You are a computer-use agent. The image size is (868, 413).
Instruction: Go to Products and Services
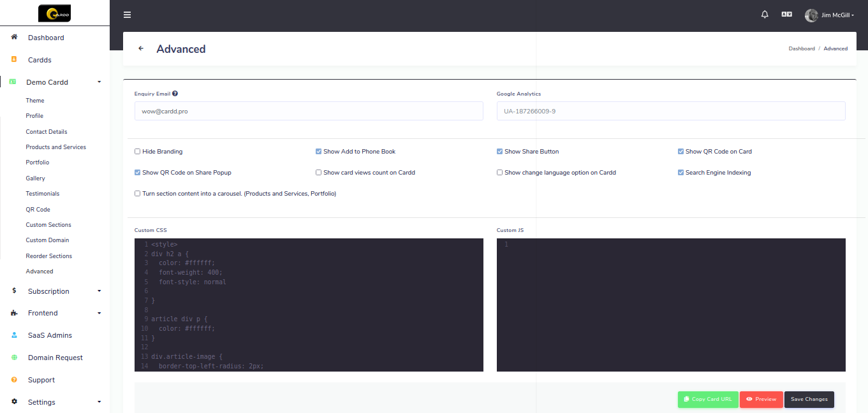click(55, 147)
